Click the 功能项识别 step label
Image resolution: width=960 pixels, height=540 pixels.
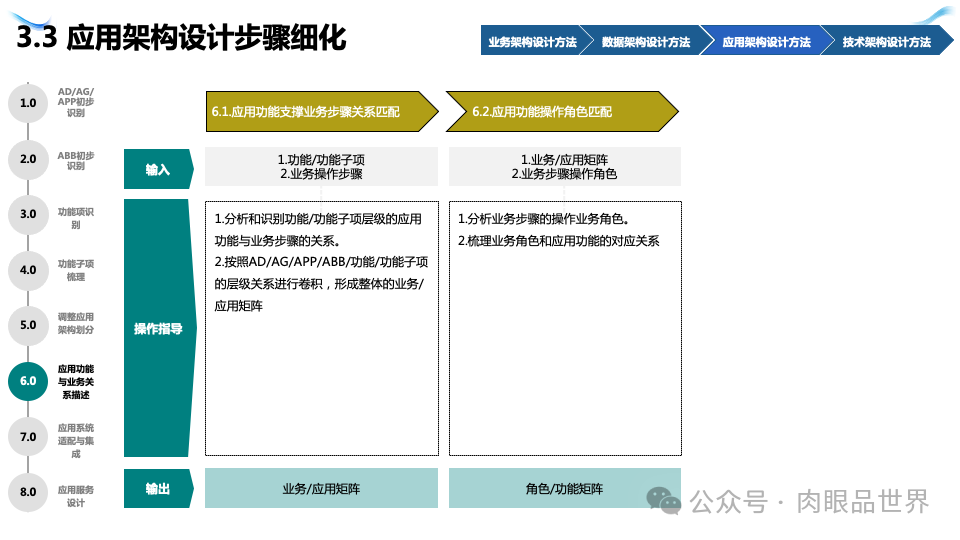click(x=76, y=218)
